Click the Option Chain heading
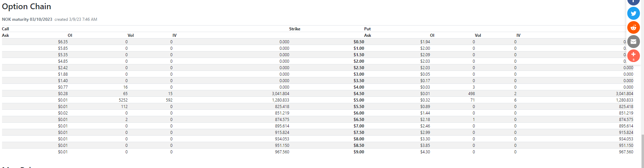This screenshot has height=168, width=644. (27, 6)
